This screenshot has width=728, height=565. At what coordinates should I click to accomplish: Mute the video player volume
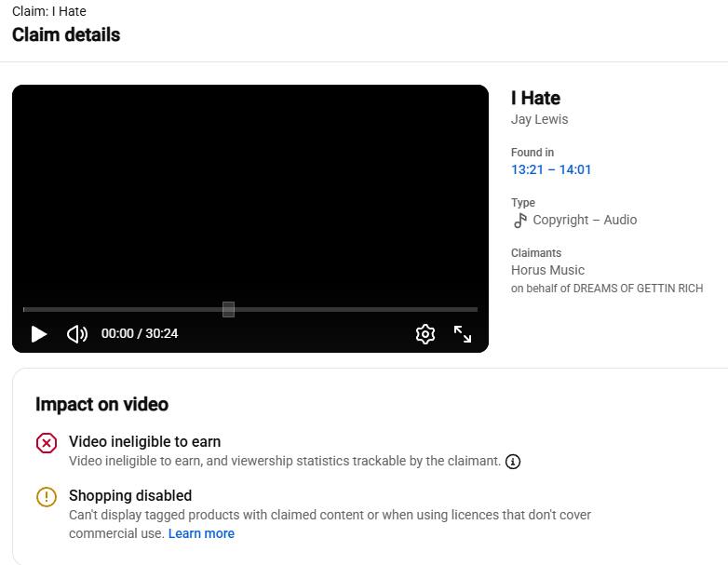tap(77, 334)
